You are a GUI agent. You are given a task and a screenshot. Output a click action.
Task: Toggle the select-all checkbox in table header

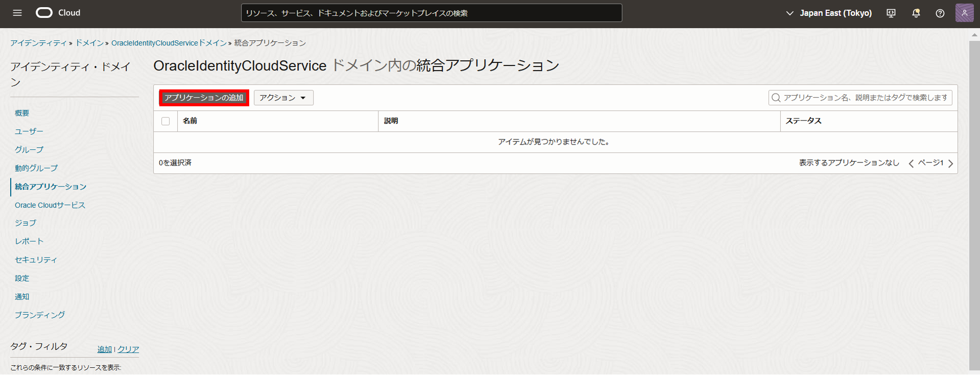point(165,121)
